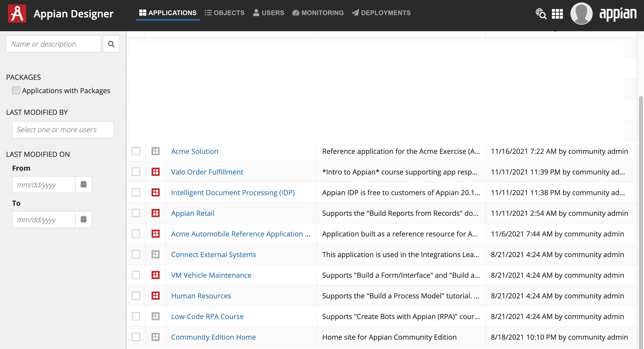Select the Human Resources row checkbox
644x349 pixels.
point(136,296)
